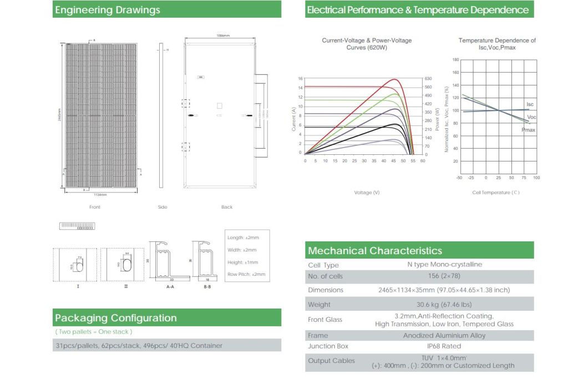Click the red curve peak on I-V chart
The height and width of the screenshot is (389, 588).
tap(394, 79)
